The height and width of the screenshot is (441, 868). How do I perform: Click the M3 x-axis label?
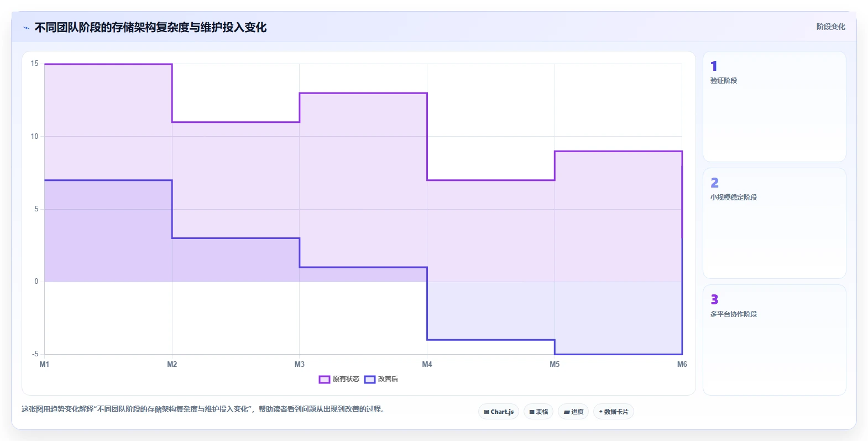(x=300, y=364)
